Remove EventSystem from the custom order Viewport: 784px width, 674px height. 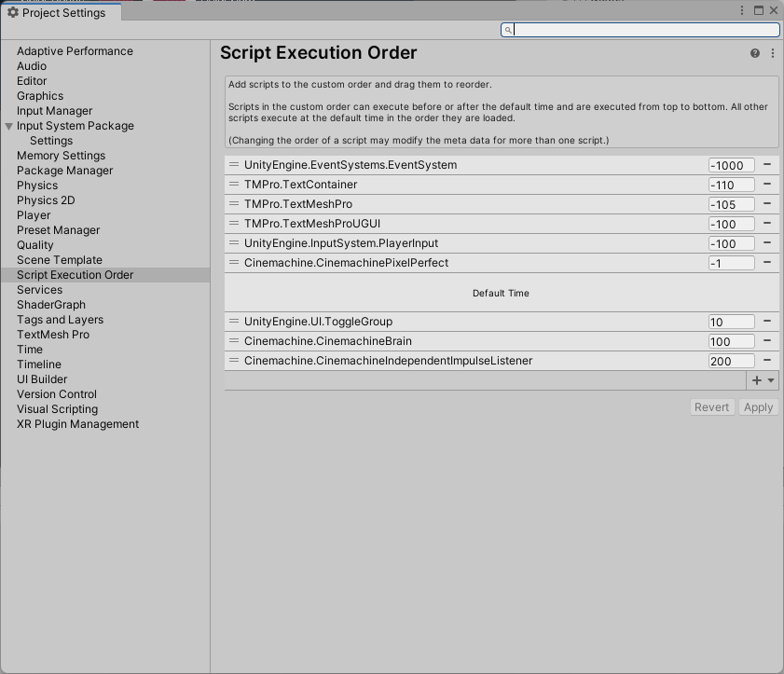(767, 164)
